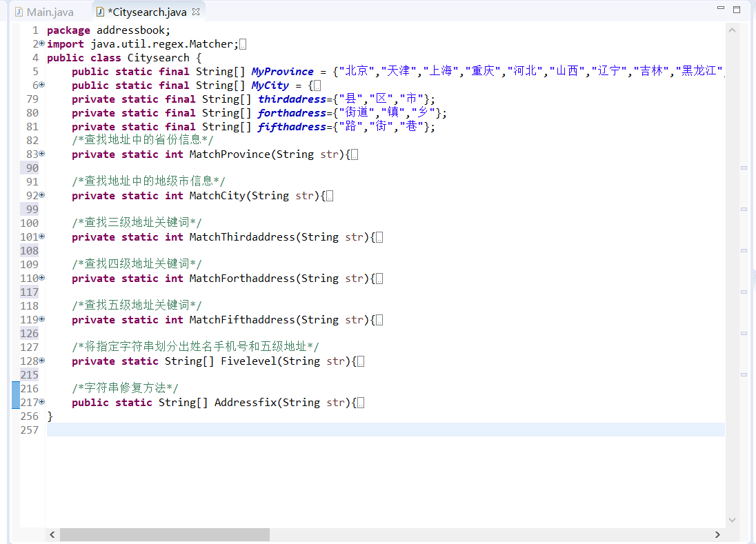This screenshot has height=544, width=756.
Task: Expand MatchFifthaddress method at line 119
Action: pos(42,319)
